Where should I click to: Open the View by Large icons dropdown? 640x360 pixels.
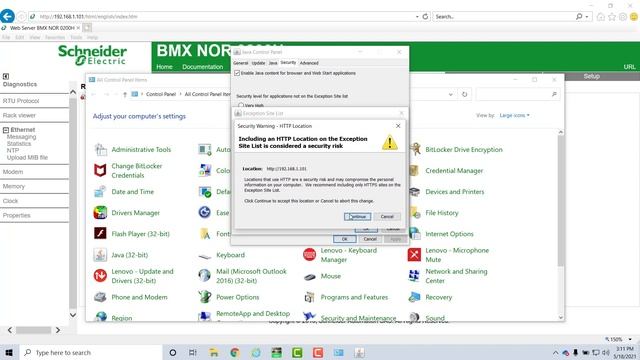514,116
